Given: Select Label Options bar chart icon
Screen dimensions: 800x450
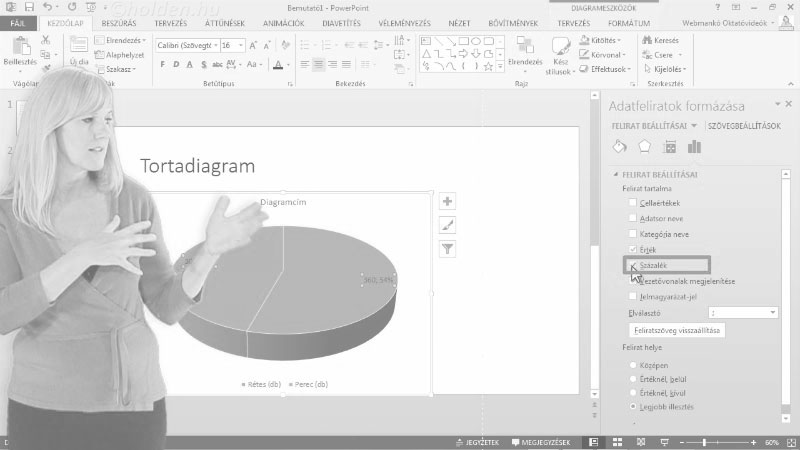Looking at the screenshot, I should 694,147.
